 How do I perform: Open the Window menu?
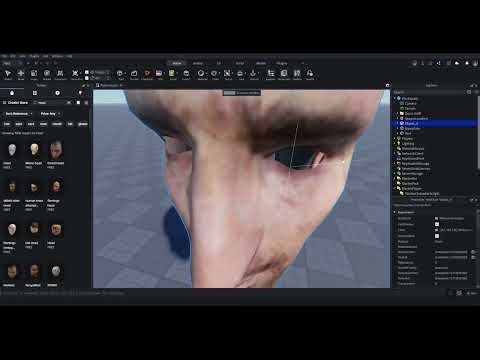point(57,56)
